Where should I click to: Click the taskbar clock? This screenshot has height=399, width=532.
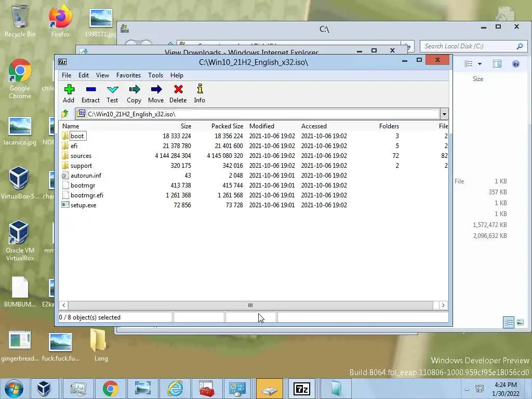(506, 389)
